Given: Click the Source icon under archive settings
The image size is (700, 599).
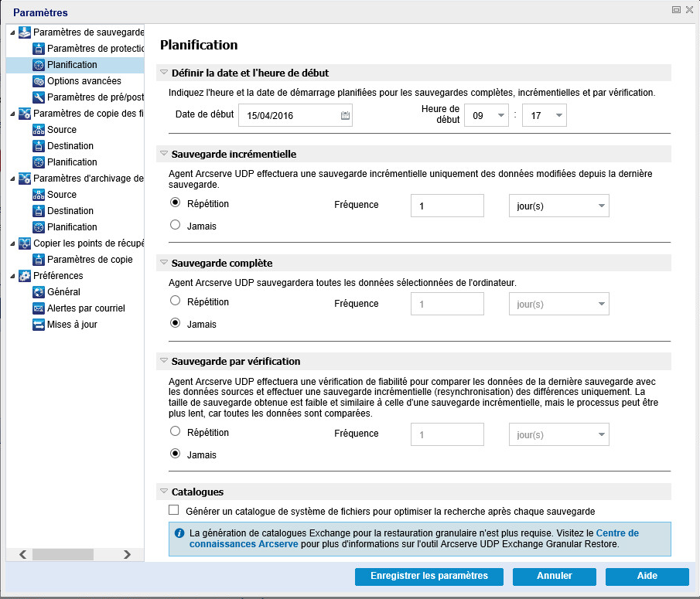Looking at the screenshot, I should tap(39, 195).
